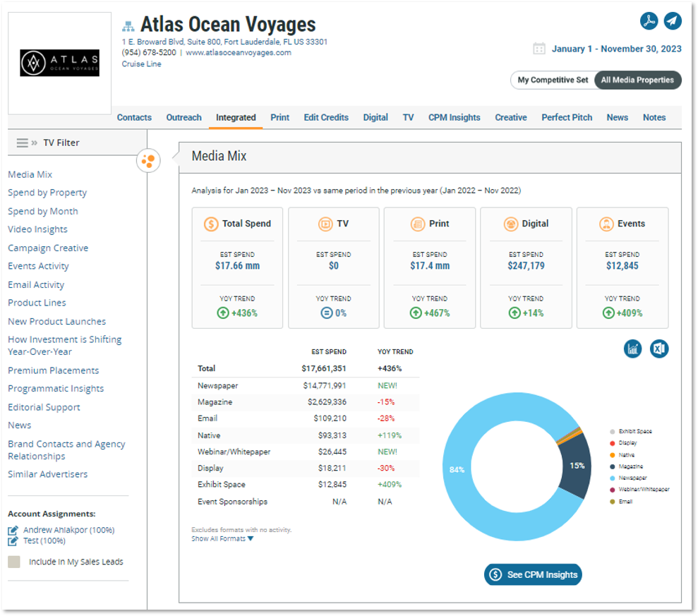Click the Total Spend dollar icon
Image resolution: width=698 pixels, height=616 pixels.
(211, 224)
